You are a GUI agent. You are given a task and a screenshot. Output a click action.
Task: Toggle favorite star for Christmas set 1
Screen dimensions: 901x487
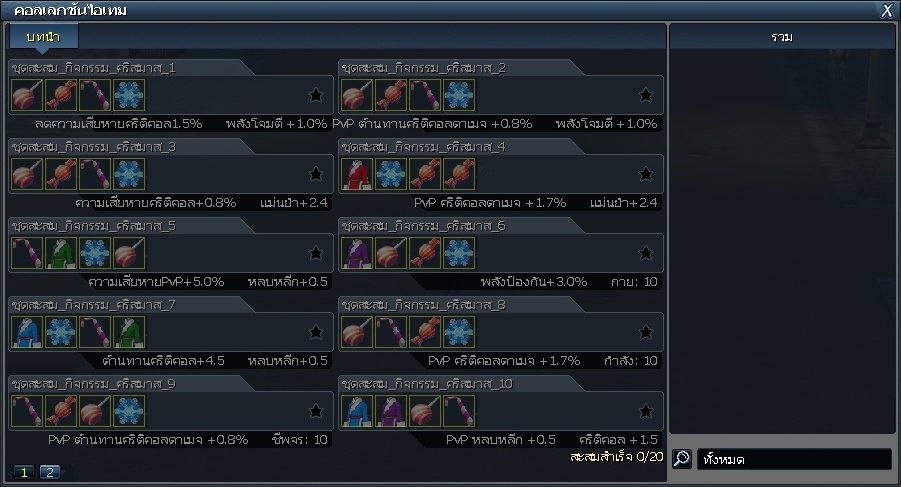pos(315,95)
